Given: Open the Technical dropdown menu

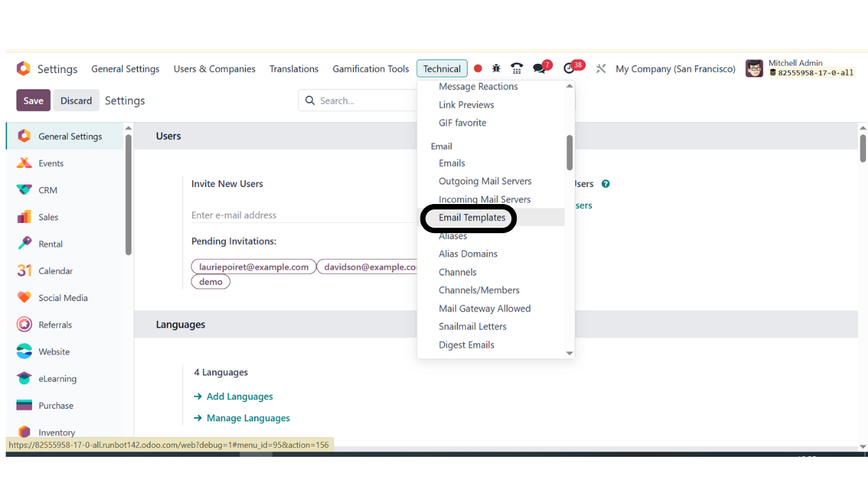Looking at the screenshot, I should (x=441, y=68).
